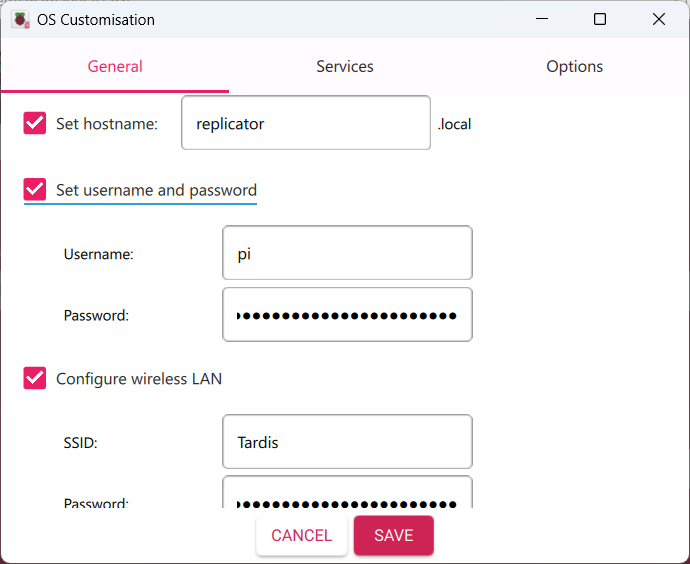Click the wireless LAN Password field
This screenshot has width=690, height=564.
click(347, 496)
